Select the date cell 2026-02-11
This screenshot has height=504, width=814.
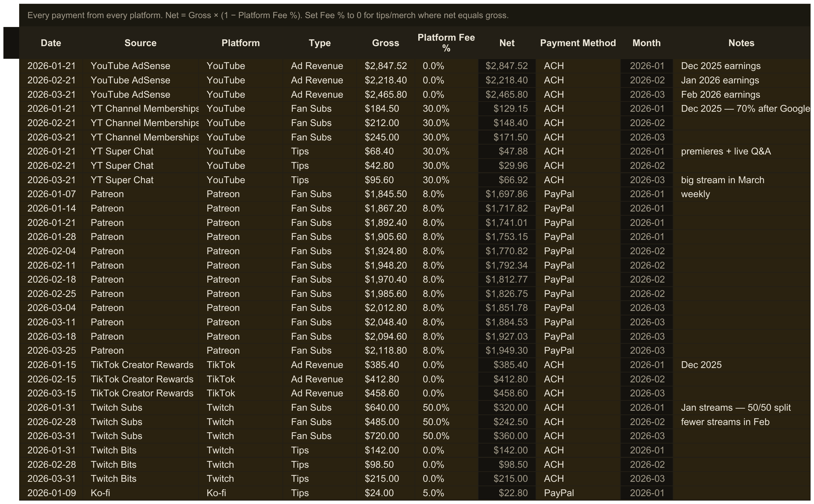(x=51, y=265)
